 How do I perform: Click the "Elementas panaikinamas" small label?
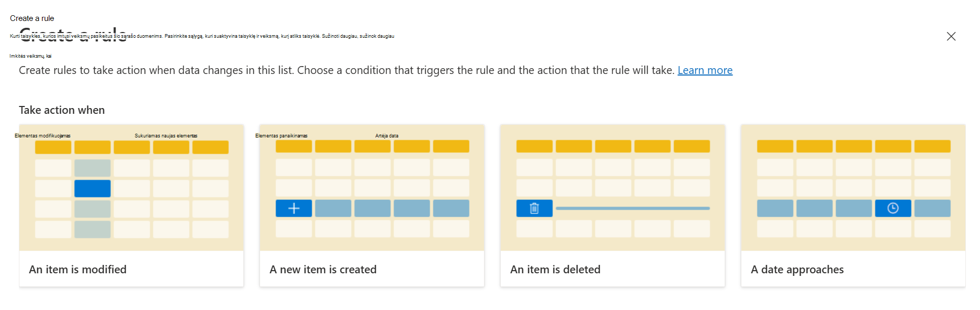click(x=282, y=136)
